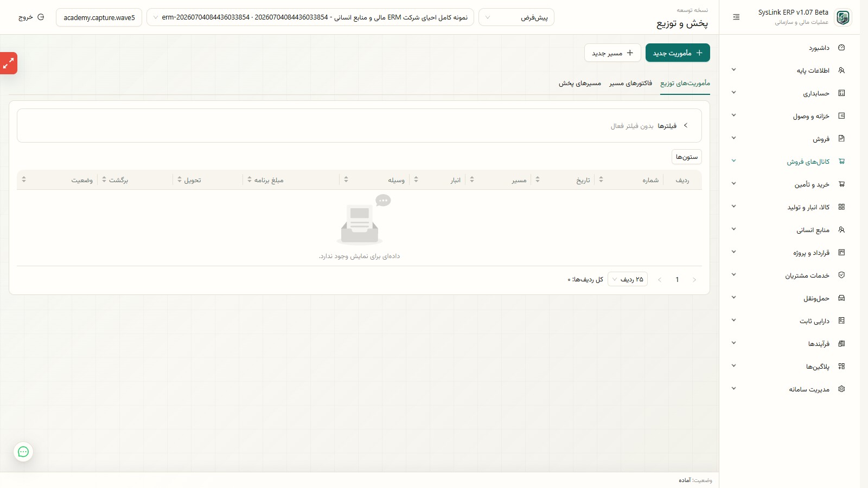
Task: Expand حسابداری menu chevron
Action: [x=733, y=93]
